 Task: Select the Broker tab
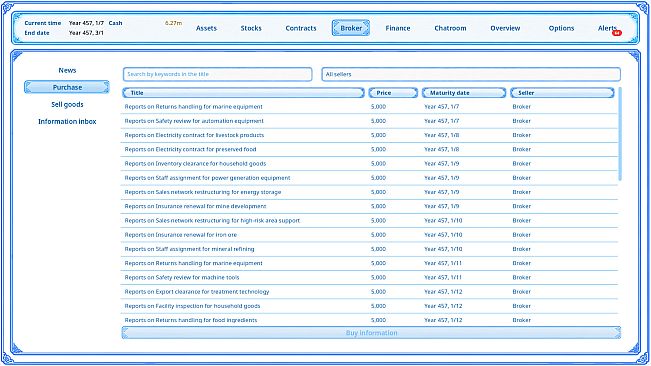[351, 28]
